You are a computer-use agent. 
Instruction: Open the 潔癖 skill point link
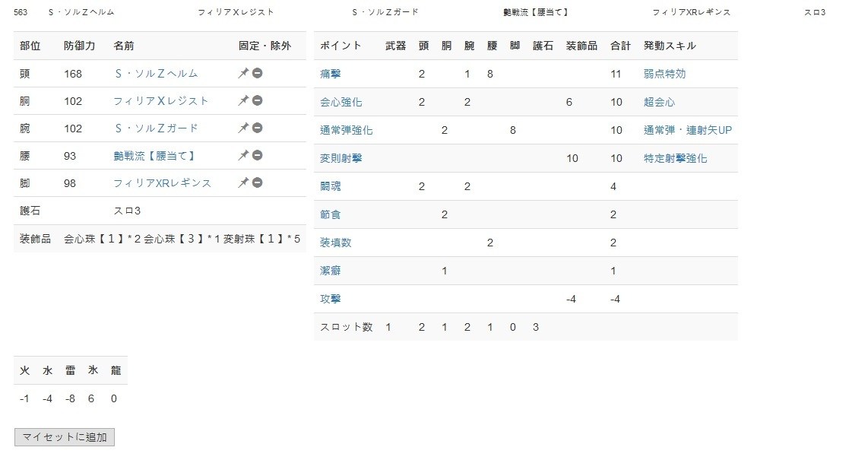[331, 271]
